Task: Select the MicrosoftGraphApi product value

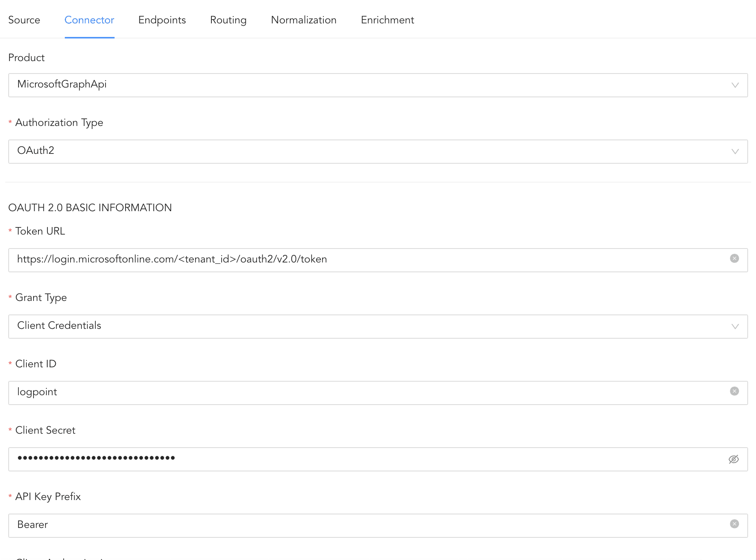Action: [62, 84]
